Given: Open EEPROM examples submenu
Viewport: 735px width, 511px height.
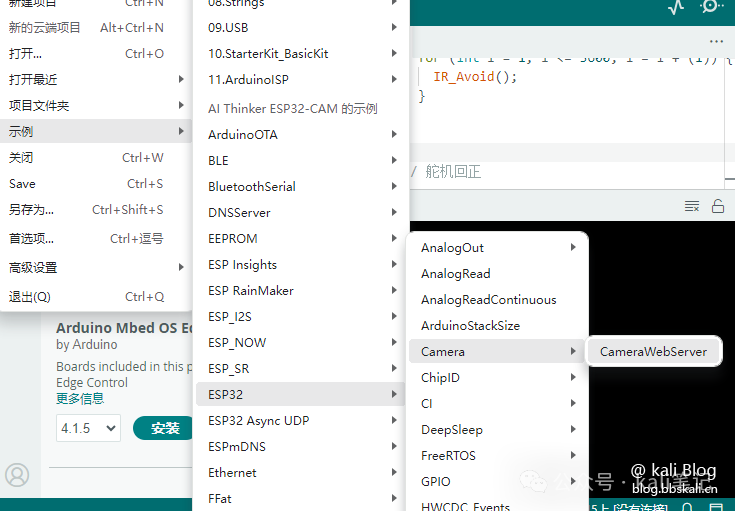Looking at the screenshot, I should (301, 238).
